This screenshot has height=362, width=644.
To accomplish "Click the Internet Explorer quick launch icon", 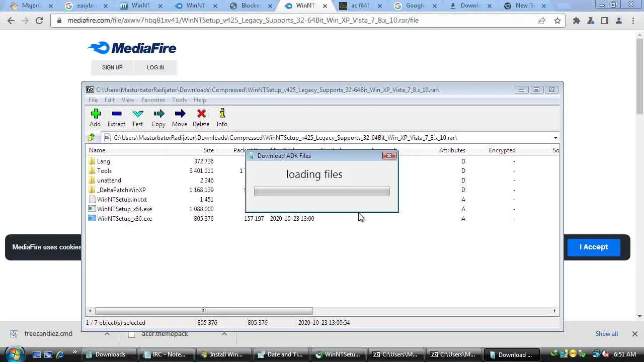I will (60, 354).
